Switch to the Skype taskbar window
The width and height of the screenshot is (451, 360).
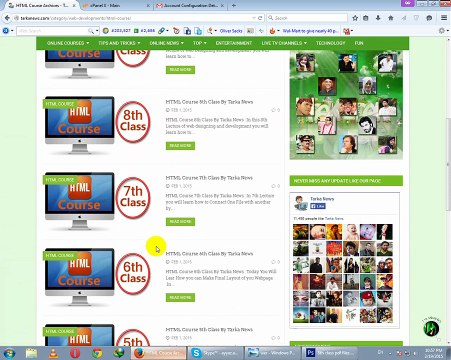pos(216,353)
